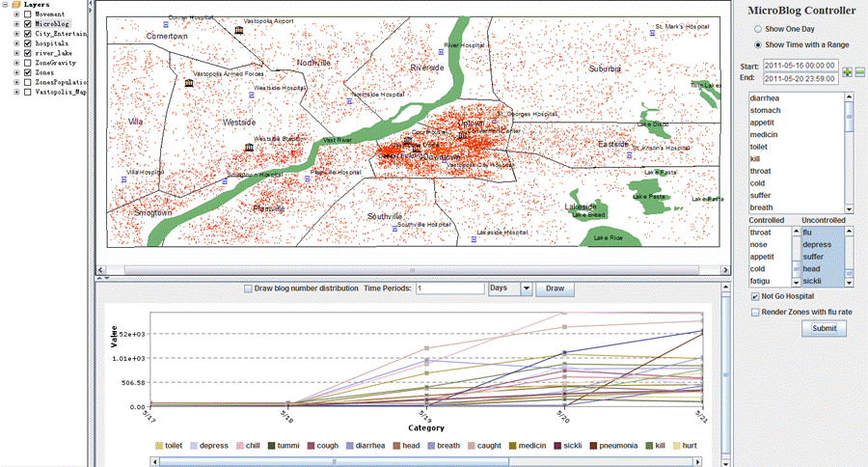
Task: Select 'breath' in the keyword list
Action: coord(797,207)
